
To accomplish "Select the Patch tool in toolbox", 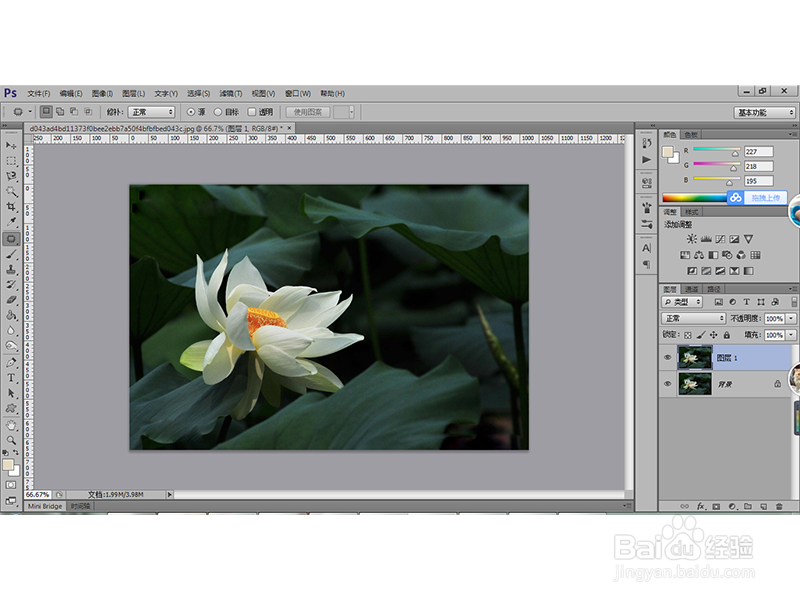I will point(11,239).
